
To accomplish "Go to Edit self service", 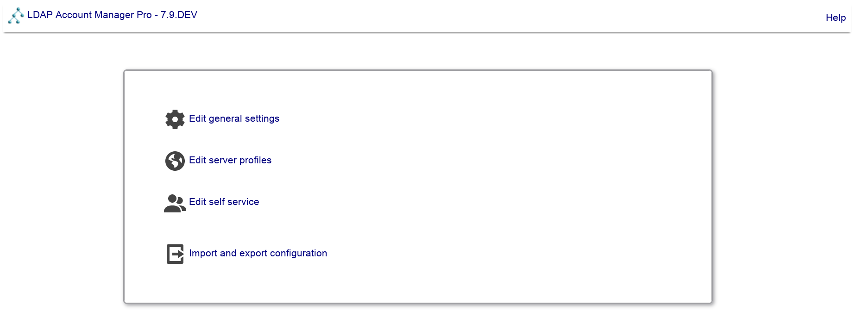I will tap(224, 202).
